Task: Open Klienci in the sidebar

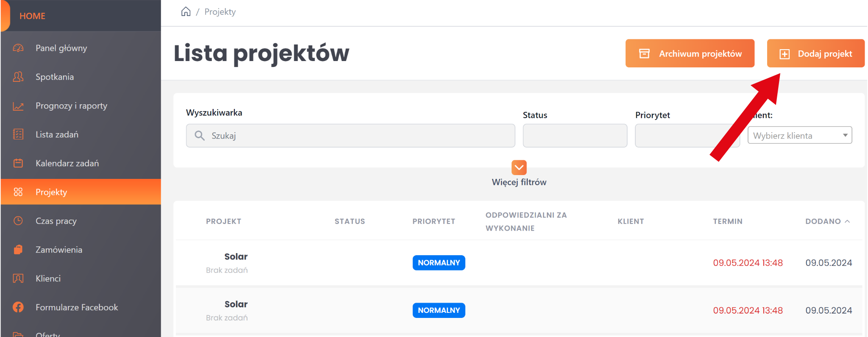Action: pyautogui.click(x=48, y=279)
